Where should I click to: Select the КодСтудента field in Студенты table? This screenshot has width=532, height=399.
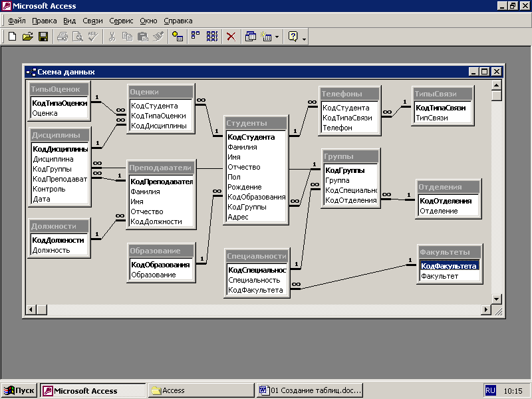point(256,137)
